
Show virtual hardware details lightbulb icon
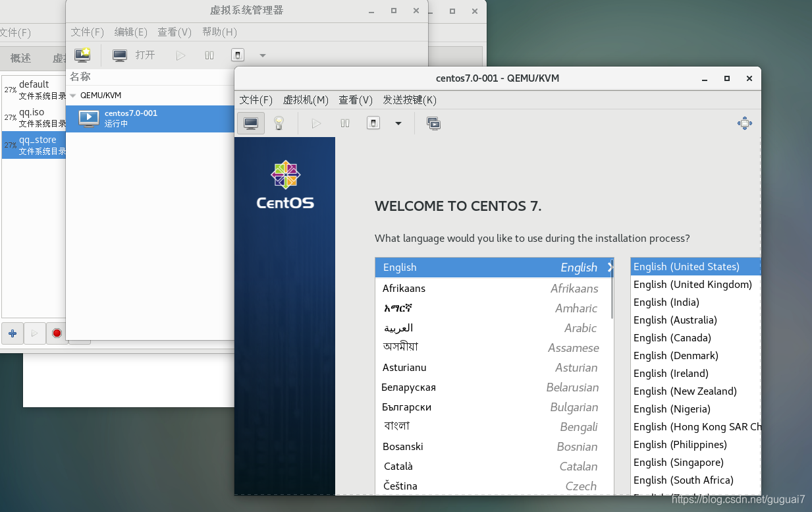pyautogui.click(x=279, y=123)
